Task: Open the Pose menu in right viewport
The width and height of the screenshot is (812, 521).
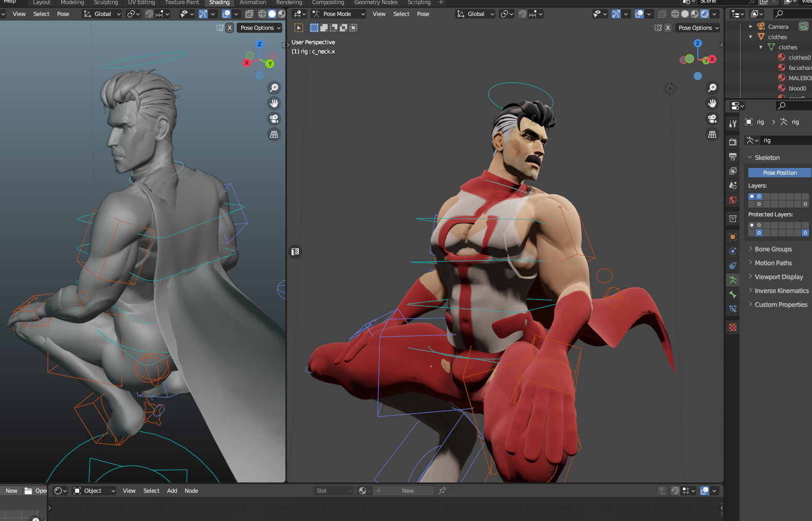Action: pyautogui.click(x=423, y=14)
